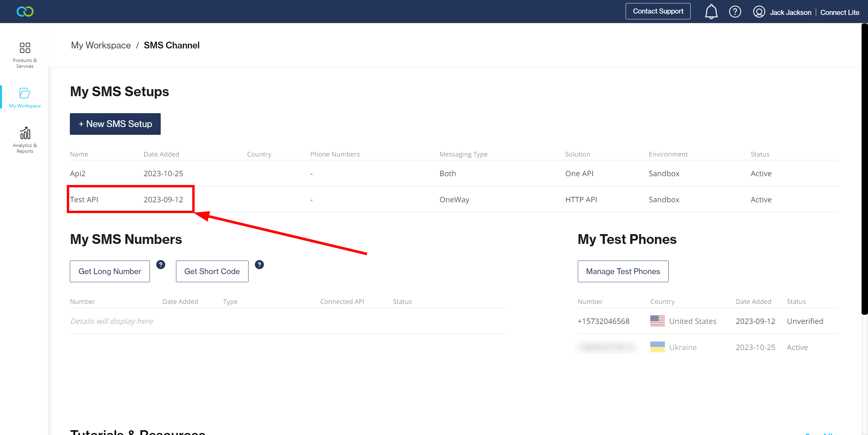
Task: Click test phone number +15732046568
Action: click(604, 321)
